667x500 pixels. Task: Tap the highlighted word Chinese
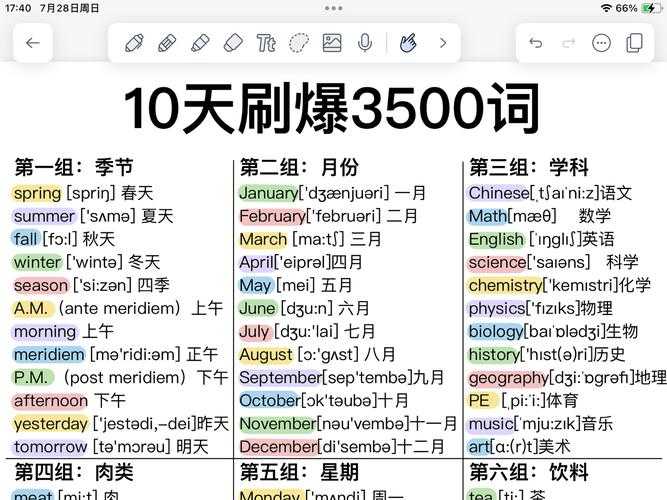(499, 193)
